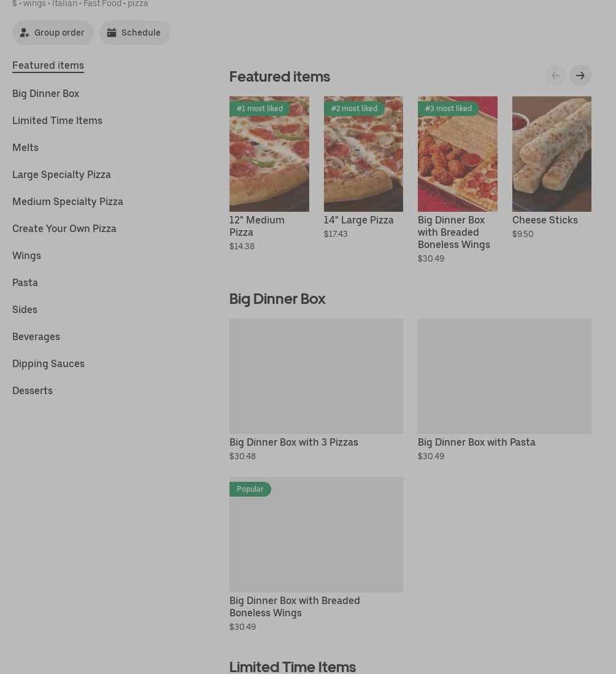Navigate to Large Specialty Pizza section
This screenshot has width=616, height=674.
click(61, 174)
